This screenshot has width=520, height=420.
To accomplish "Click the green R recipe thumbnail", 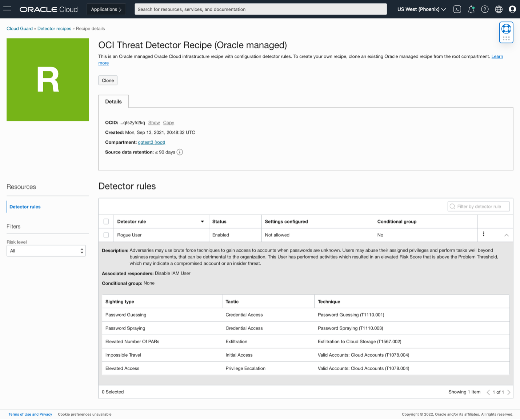I will (x=48, y=80).
